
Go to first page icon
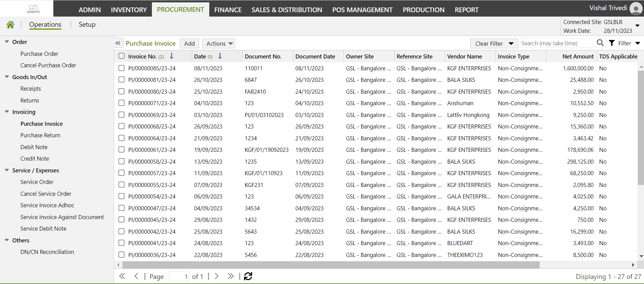pyautogui.click(x=122, y=276)
